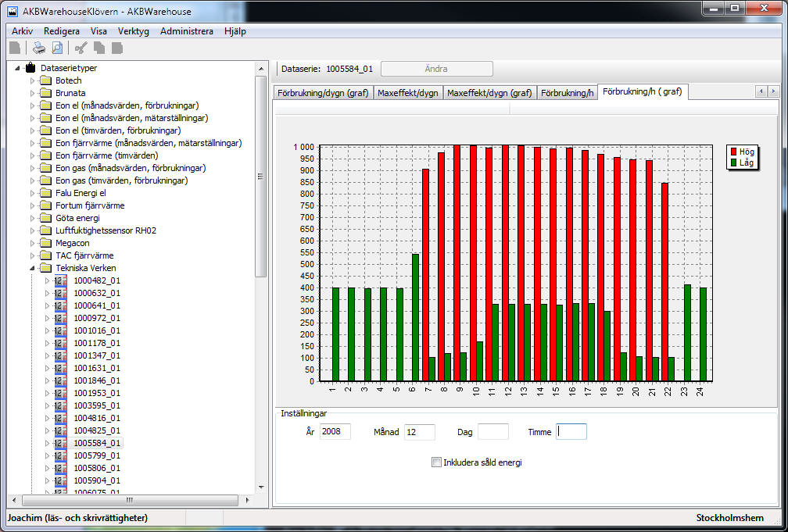Viewport: 788px width, 532px height.
Task: Collapse the Tekniska Verken folder
Action: point(32,268)
